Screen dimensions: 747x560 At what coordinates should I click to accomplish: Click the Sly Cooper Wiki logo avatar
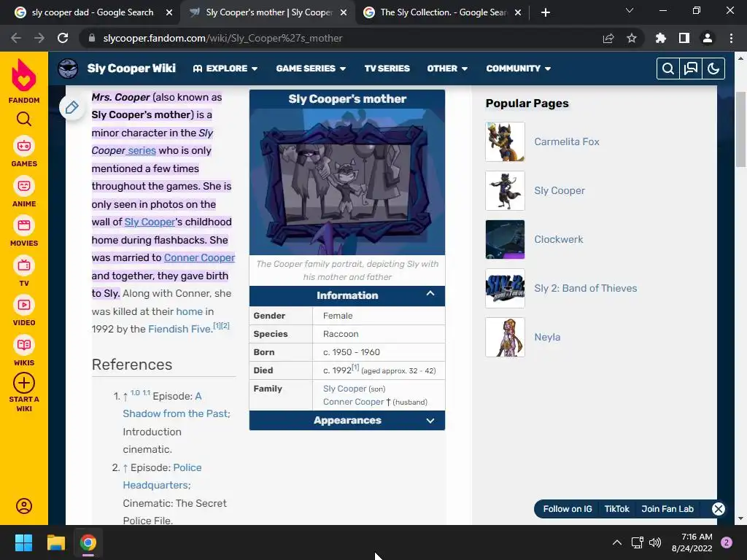(68, 69)
